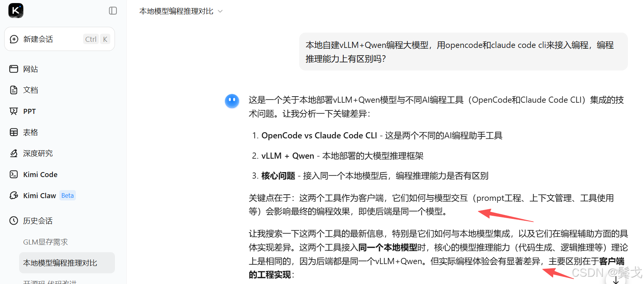644x284 pixels.
Task: Click the 深度研究 microscope icon
Action: click(x=14, y=153)
